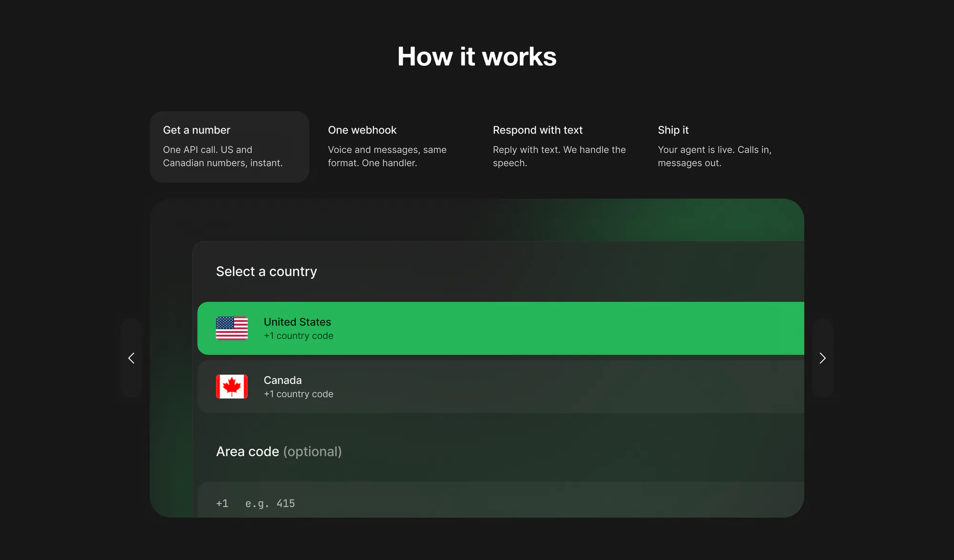Click the next slide right arrow

pos(822,358)
